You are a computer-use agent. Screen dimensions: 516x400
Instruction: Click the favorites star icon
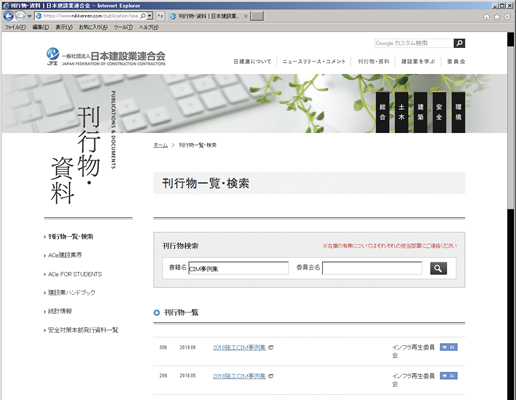[x=497, y=17]
